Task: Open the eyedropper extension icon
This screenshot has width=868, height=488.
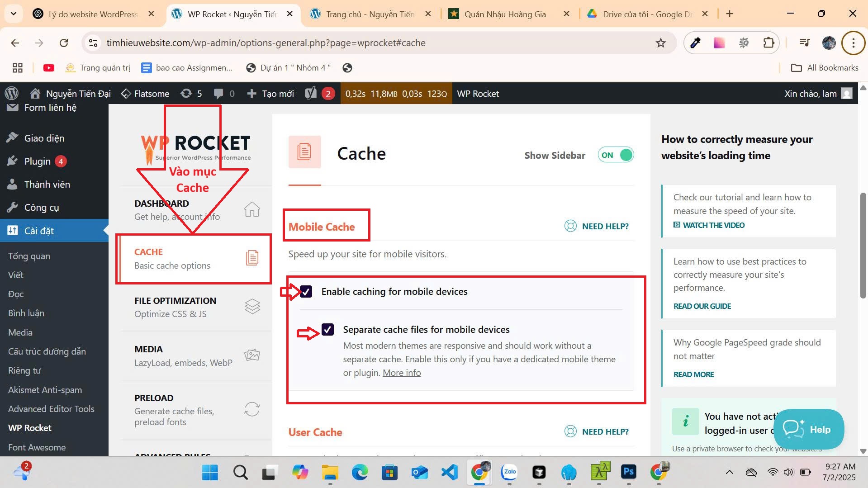Action: pos(695,43)
